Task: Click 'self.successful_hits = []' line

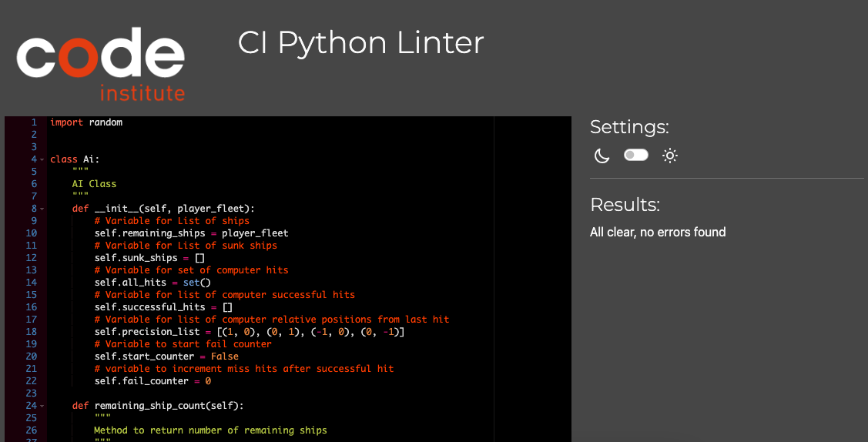Action: (163, 307)
